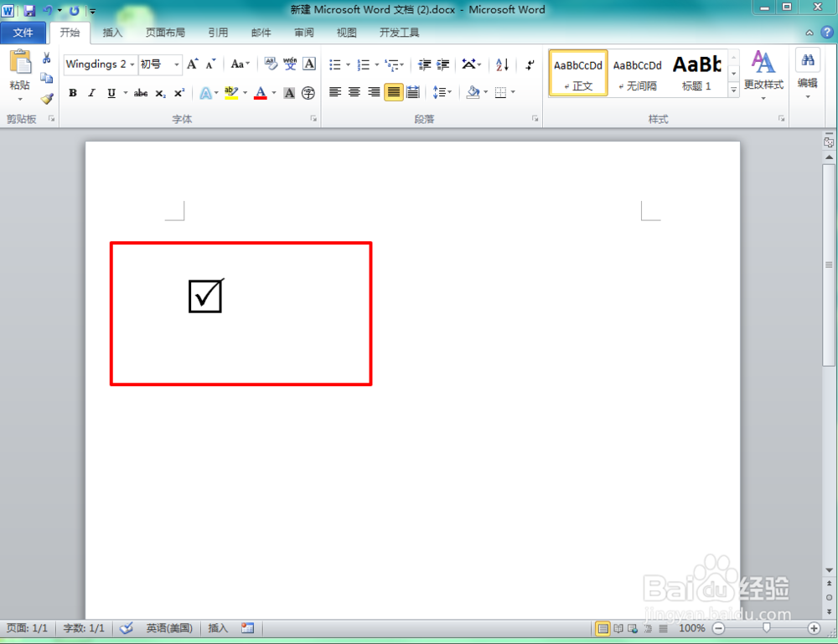
Task: Toggle Underline formatting
Action: pos(111,93)
